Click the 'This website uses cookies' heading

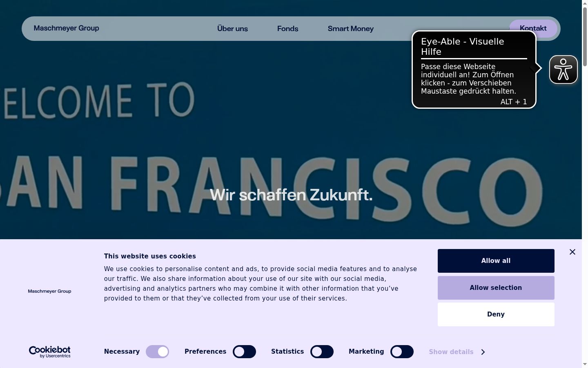150,256
